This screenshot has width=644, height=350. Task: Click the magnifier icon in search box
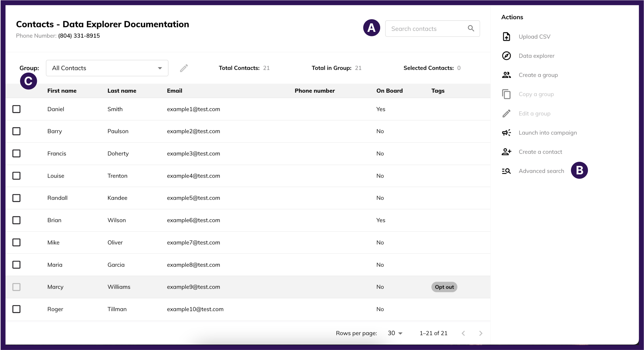[471, 28]
